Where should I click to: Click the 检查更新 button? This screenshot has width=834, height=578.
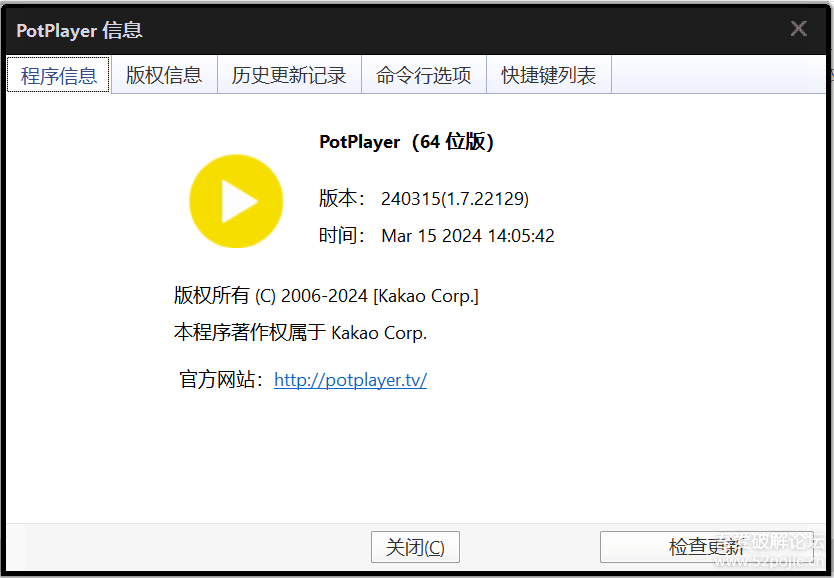pyautogui.click(x=706, y=547)
